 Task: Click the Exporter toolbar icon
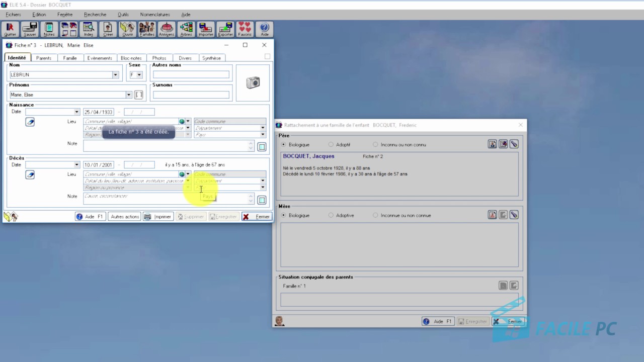(x=225, y=29)
